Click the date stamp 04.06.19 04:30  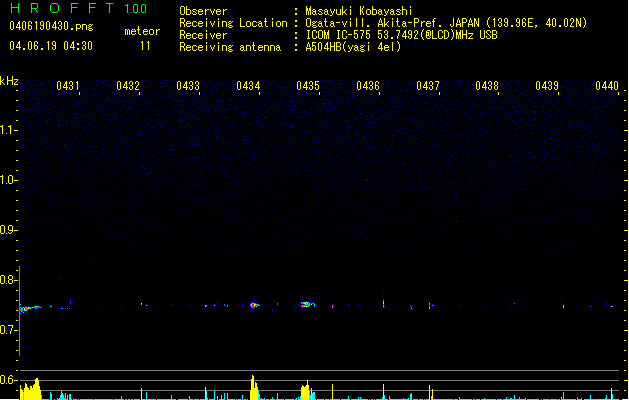51,46
